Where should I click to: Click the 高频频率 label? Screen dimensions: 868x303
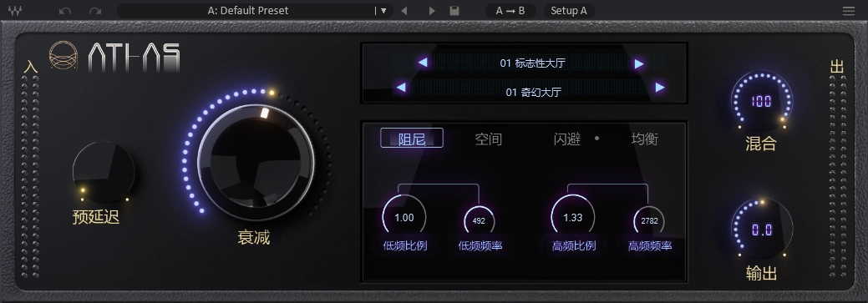point(650,245)
